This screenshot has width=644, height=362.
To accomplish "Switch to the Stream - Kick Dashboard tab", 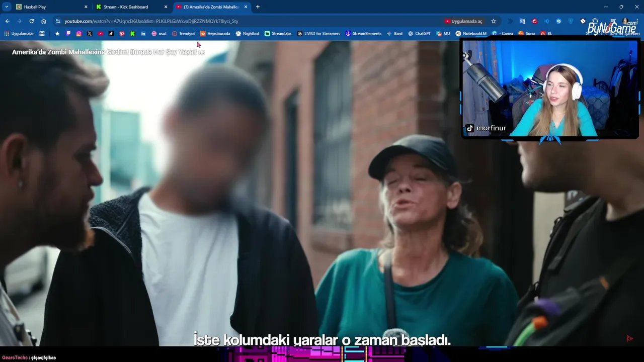I will (131, 7).
